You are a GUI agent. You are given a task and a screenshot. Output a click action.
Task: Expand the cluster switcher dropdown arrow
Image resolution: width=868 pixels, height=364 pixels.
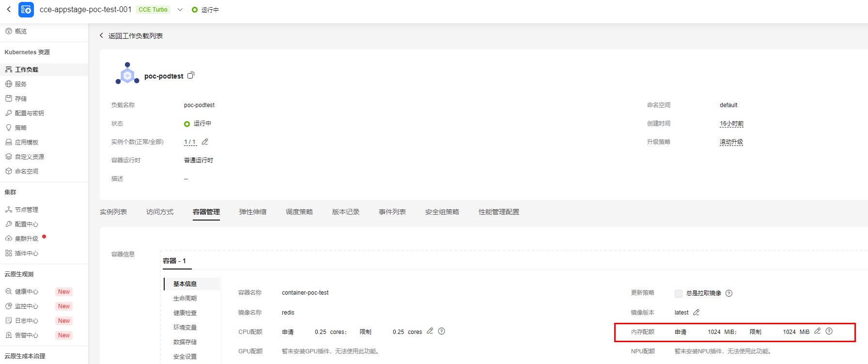point(180,10)
